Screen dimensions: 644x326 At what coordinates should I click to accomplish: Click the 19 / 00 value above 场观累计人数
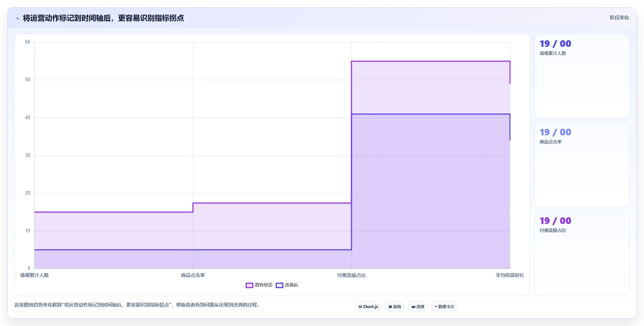coord(555,44)
